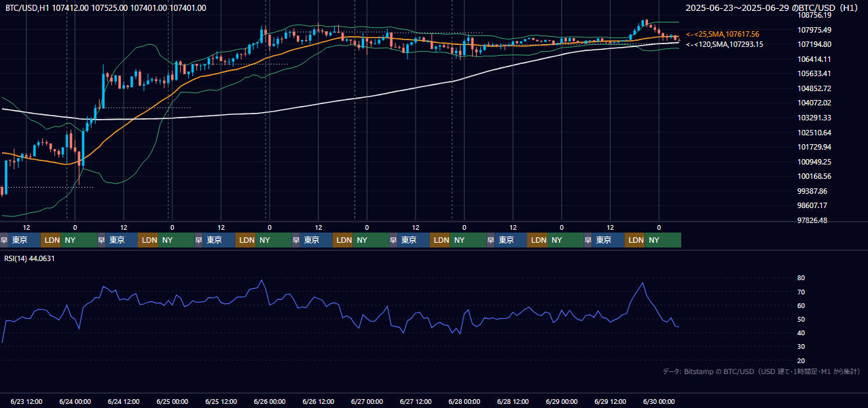Select the orange 25 SMA value label 107617.56
Viewport: 868px width, 408px height.
(x=723, y=34)
